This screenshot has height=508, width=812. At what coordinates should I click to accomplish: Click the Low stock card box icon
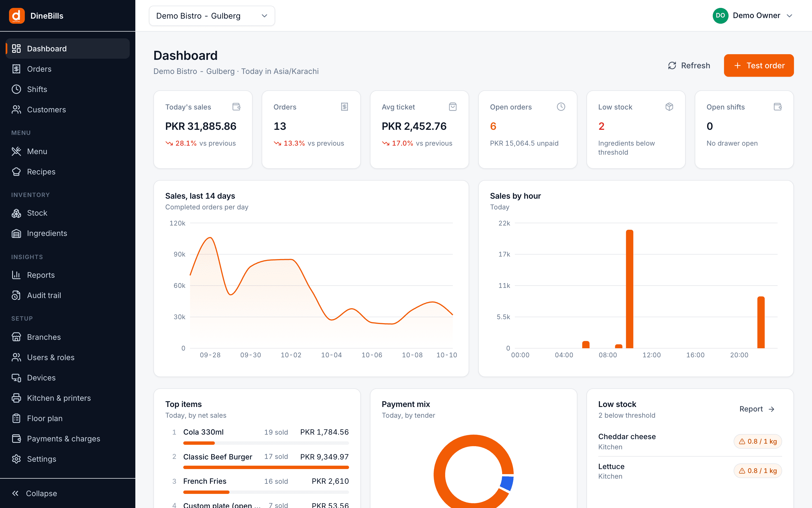coord(669,107)
